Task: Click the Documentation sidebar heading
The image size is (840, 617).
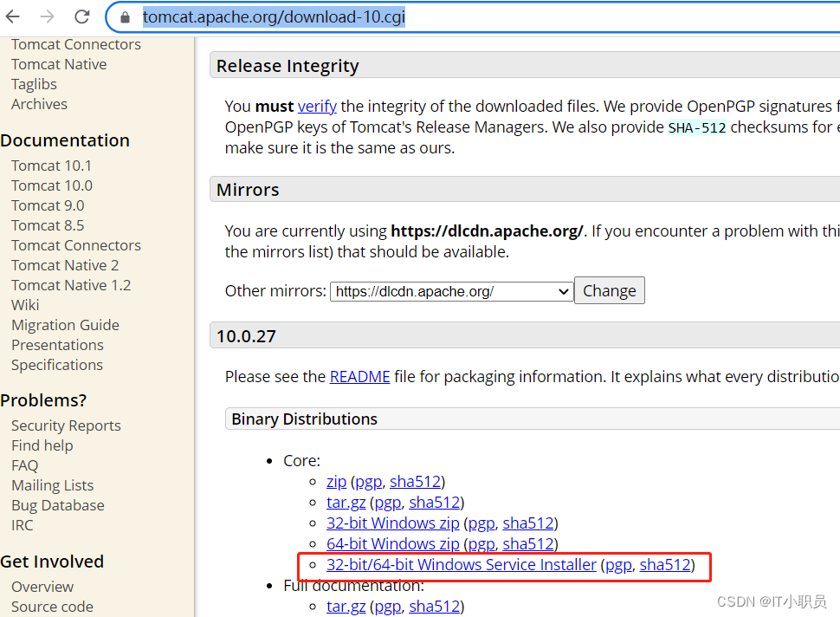Action: [x=65, y=140]
